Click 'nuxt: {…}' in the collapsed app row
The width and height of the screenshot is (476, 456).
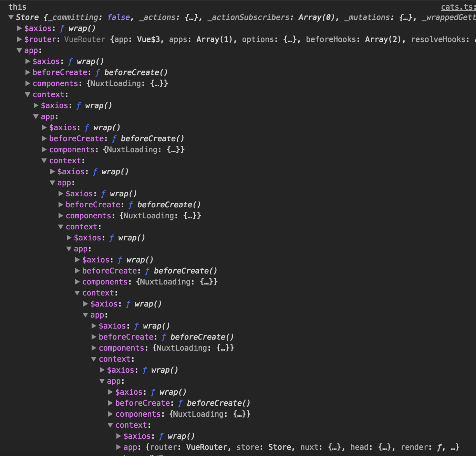click(321, 447)
